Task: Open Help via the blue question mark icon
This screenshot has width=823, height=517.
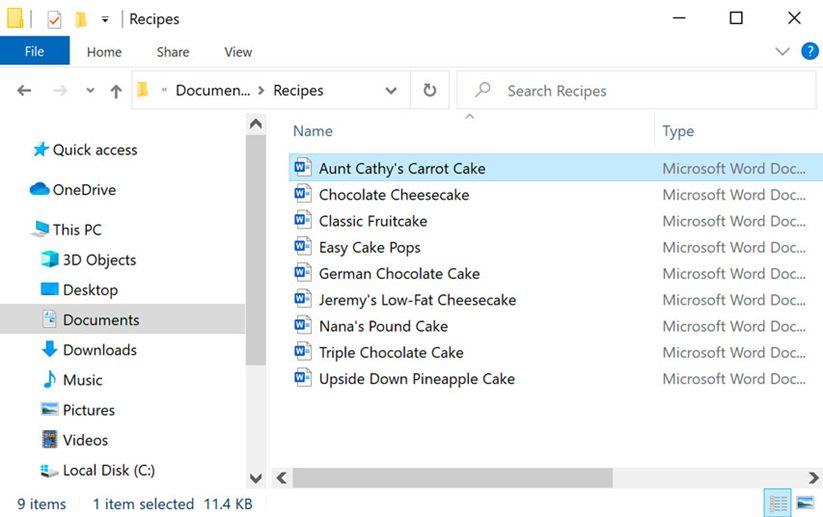Action: 809,51
